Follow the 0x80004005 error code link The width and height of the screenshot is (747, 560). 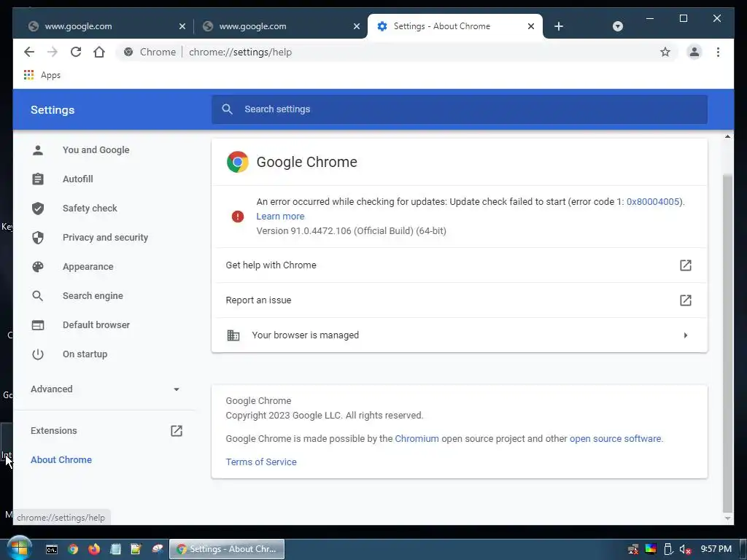(652, 201)
